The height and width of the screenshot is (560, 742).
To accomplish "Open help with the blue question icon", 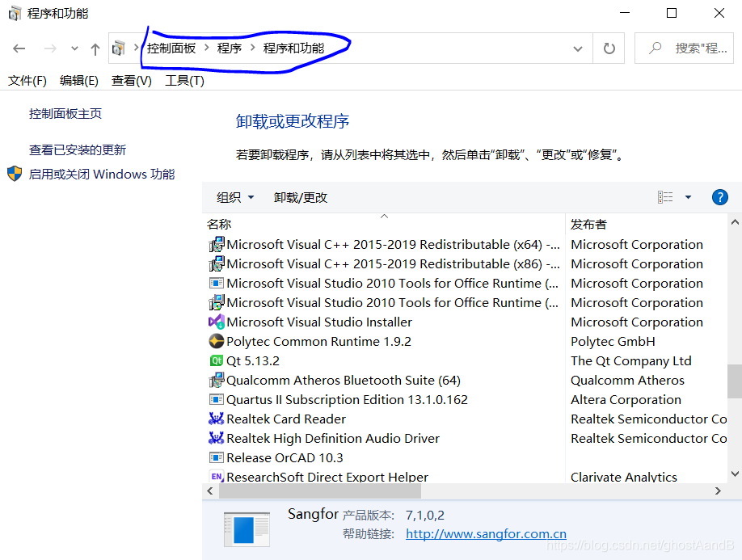I will tap(719, 197).
